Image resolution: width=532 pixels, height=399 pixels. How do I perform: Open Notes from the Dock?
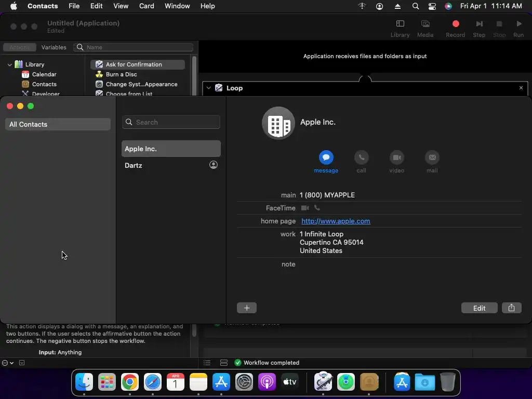(198, 382)
